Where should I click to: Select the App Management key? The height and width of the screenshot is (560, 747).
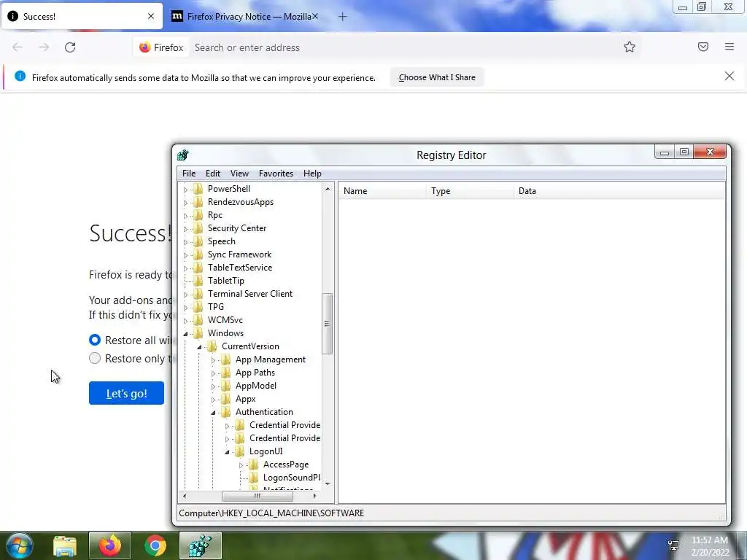[271, 359]
